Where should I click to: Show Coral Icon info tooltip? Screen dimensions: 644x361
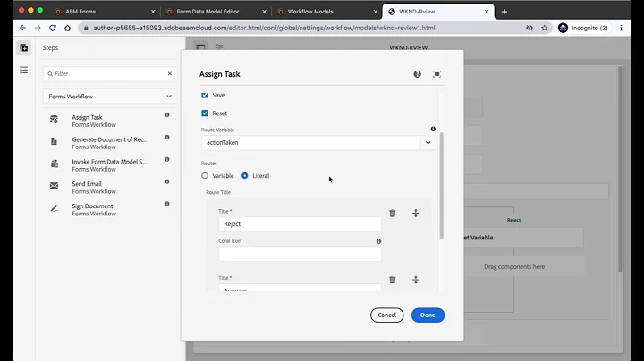point(378,241)
